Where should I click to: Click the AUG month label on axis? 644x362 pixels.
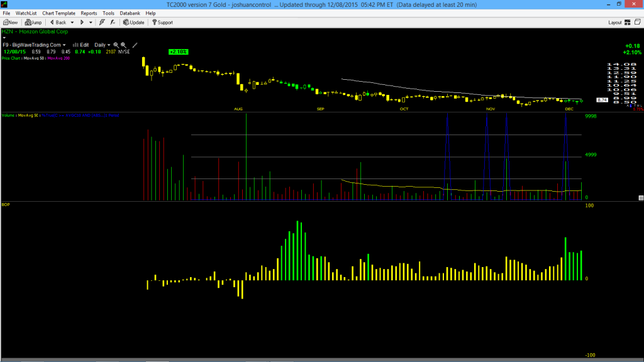click(x=238, y=109)
